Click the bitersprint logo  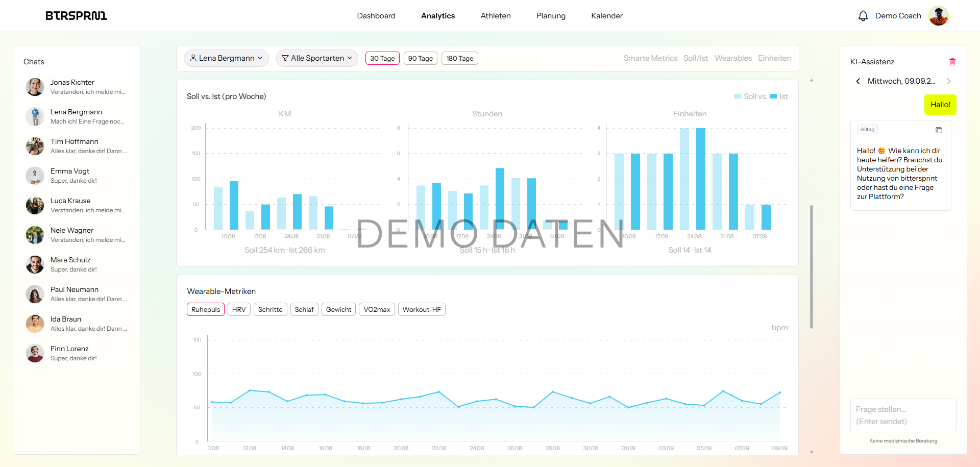point(77,16)
